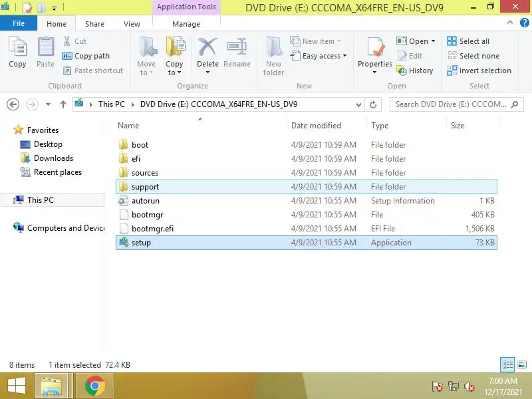Click This PC in the address bar
Screen dimensions: 532x399
(x=112, y=104)
